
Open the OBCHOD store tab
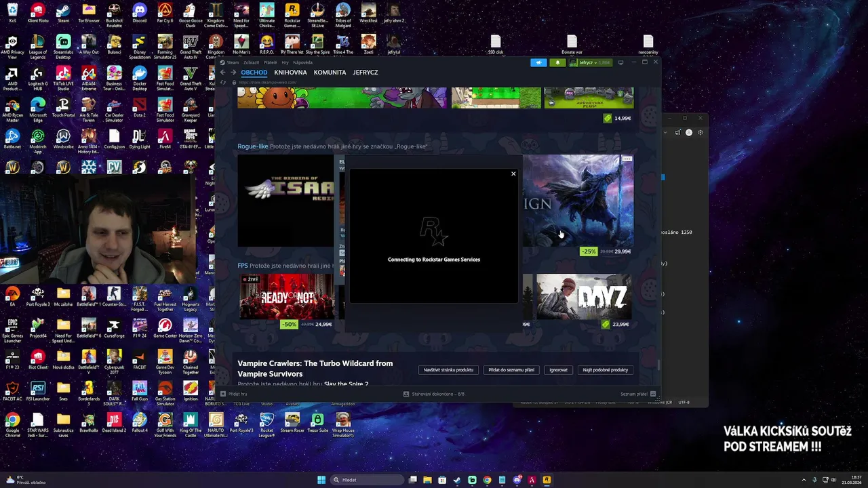pyautogui.click(x=254, y=73)
